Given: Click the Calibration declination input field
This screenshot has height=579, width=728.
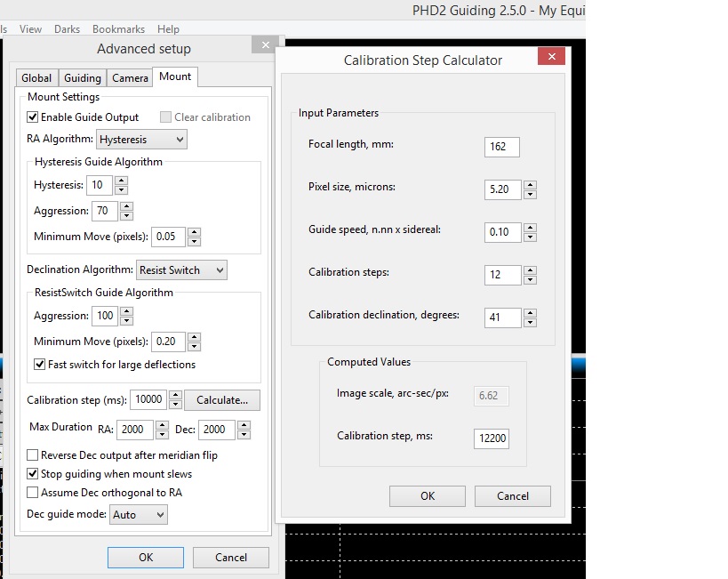Looking at the screenshot, I should 503,318.
